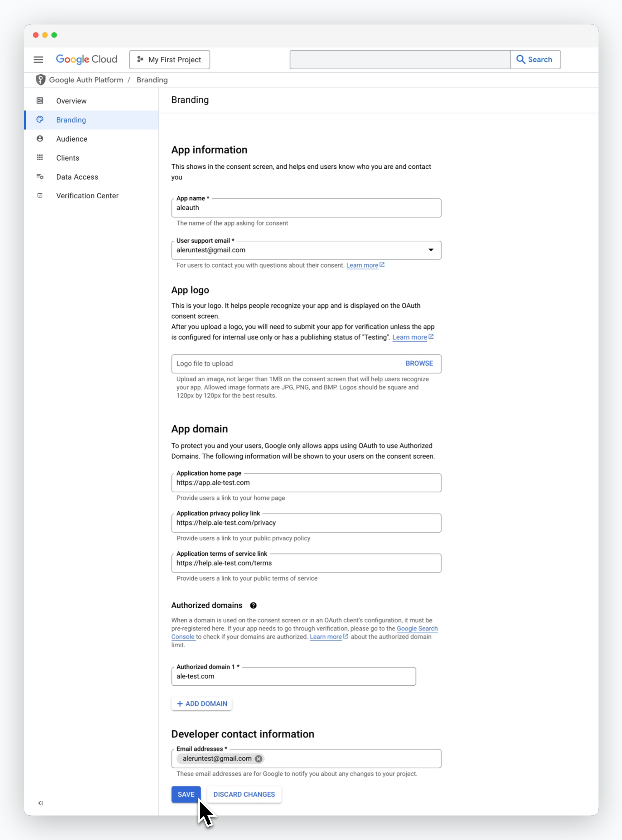Click the Branding breadcrumb text
The width and height of the screenshot is (622, 840).
click(x=152, y=80)
